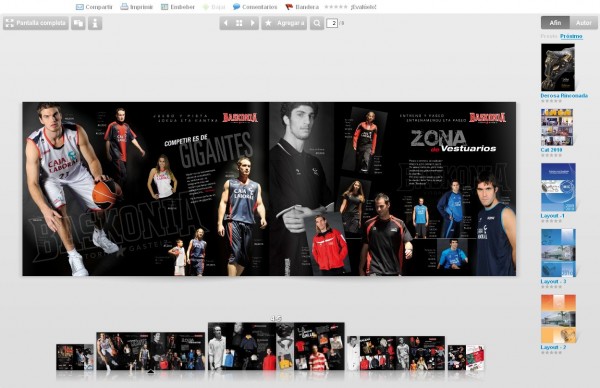Click the printer icon beside Imprimir
Image resolution: width=600 pixels, height=388 pixels.
click(124, 7)
